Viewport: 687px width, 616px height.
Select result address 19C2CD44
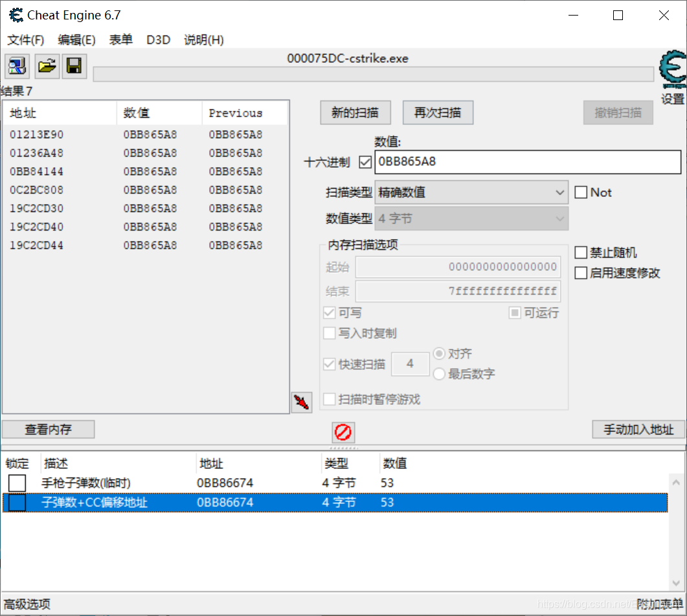click(x=37, y=245)
